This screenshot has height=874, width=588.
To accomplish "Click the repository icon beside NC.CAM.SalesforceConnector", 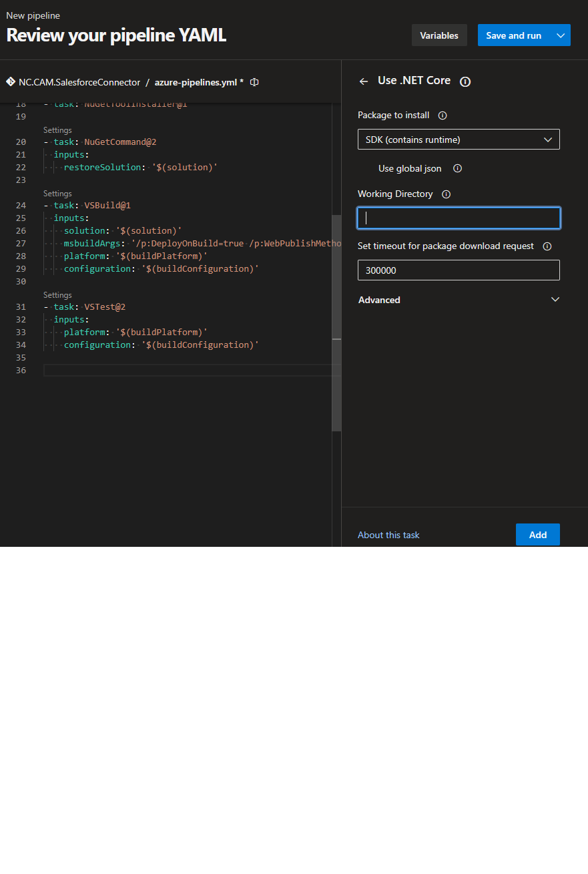I will click(11, 82).
